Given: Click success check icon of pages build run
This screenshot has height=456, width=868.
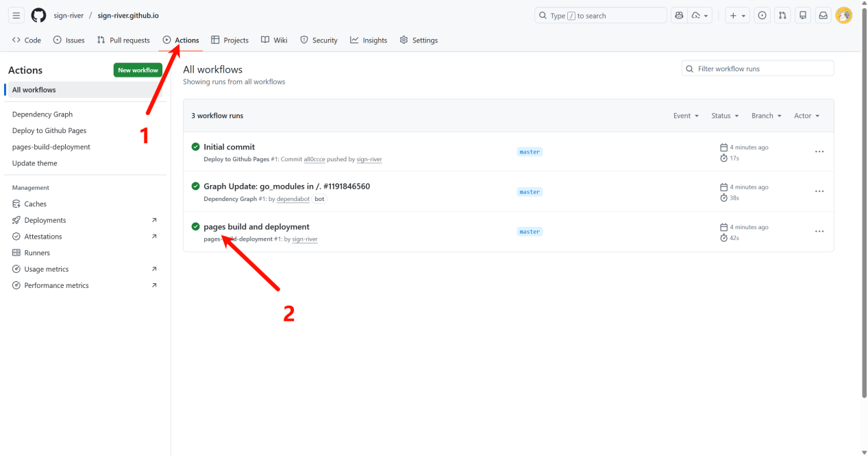Looking at the screenshot, I should 195,226.
